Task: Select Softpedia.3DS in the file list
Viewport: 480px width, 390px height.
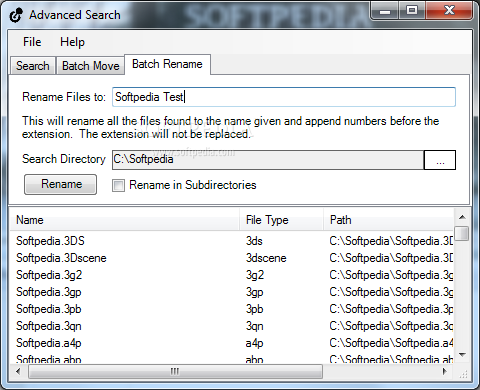Action: [x=50, y=241]
